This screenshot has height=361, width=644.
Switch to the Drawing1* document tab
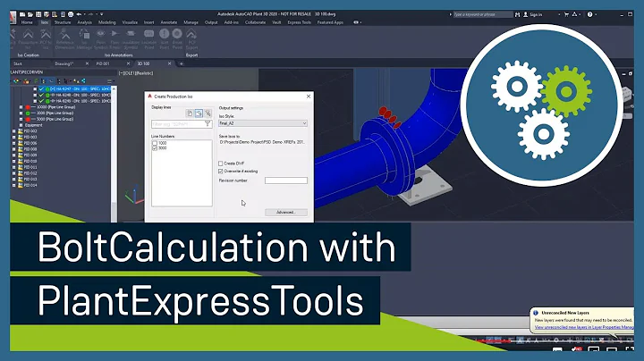click(x=64, y=63)
